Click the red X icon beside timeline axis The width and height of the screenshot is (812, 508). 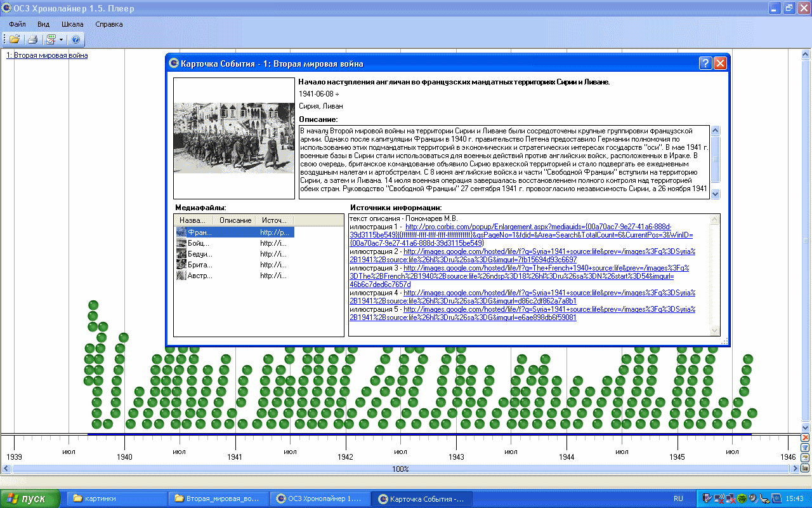[x=805, y=438]
